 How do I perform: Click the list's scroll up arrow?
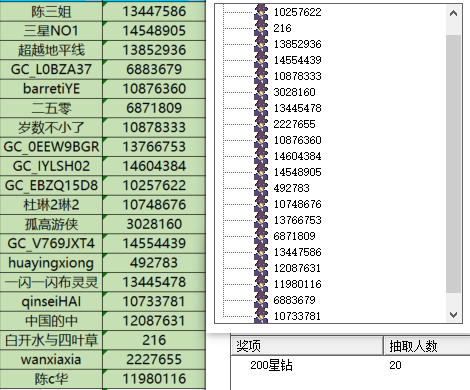(x=453, y=13)
